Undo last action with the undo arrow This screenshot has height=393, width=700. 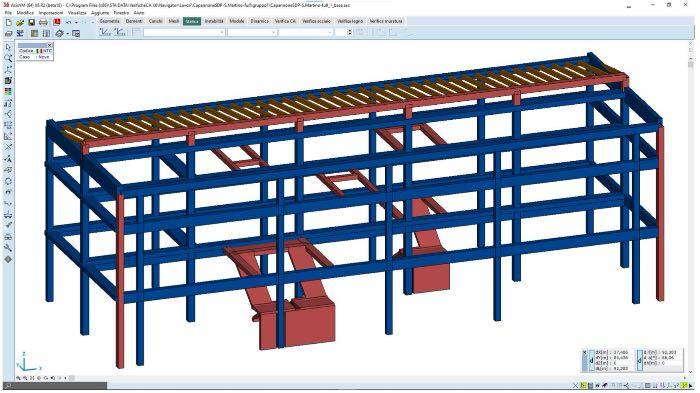[x=69, y=22]
